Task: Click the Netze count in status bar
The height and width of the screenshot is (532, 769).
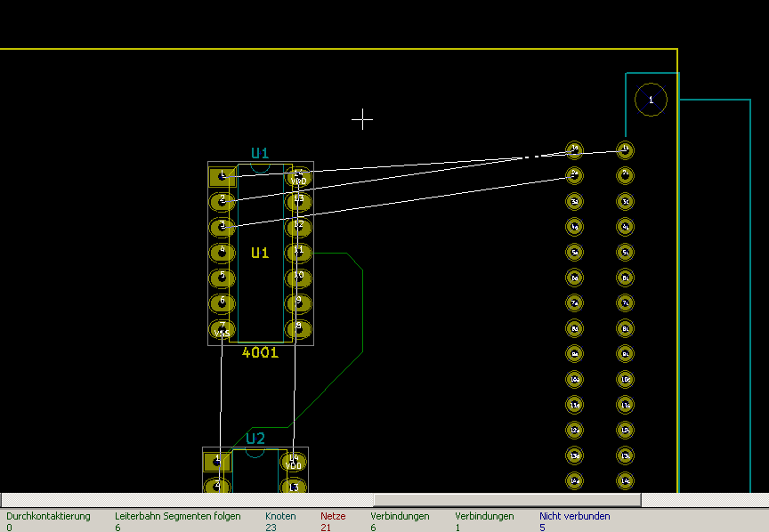Action: [x=326, y=527]
